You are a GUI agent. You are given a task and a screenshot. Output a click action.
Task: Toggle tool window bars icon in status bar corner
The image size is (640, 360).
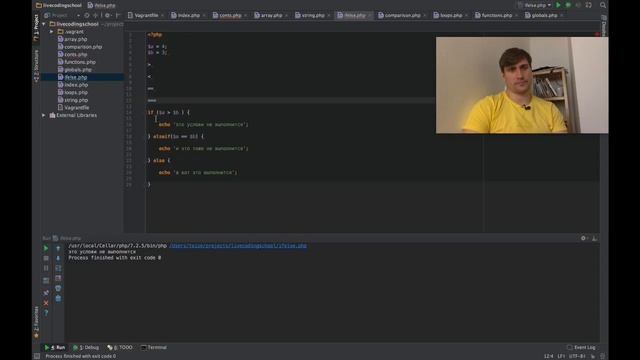click(37, 356)
